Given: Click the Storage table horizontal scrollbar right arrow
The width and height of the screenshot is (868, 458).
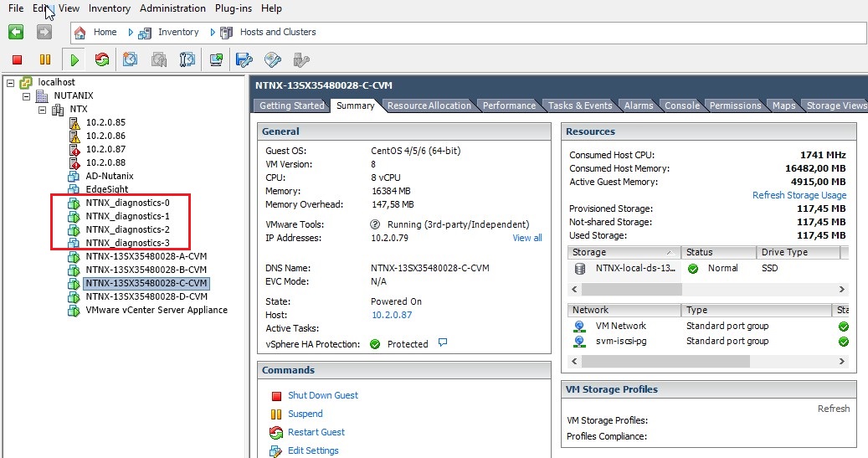Looking at the screenshot, I should tap(841, 289).
